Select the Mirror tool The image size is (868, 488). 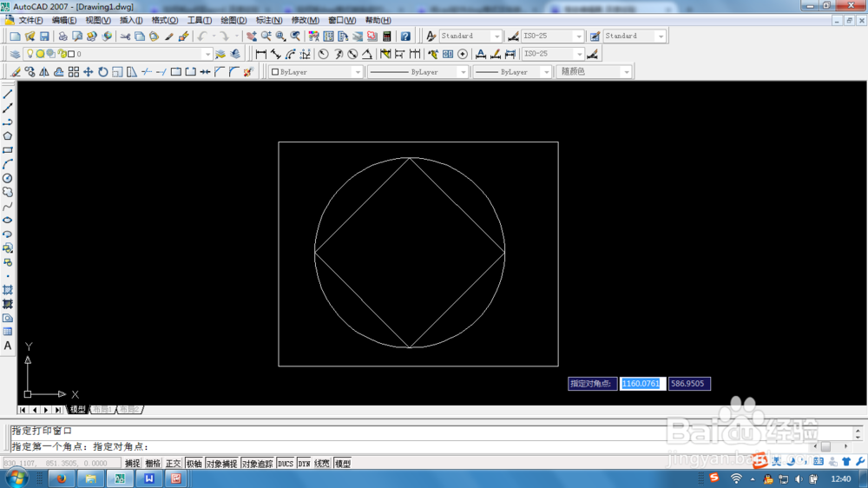coord(44,72)
